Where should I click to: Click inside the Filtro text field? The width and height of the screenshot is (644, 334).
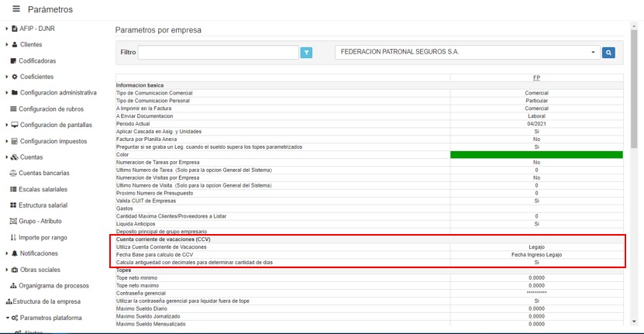[x=218, y=53]
